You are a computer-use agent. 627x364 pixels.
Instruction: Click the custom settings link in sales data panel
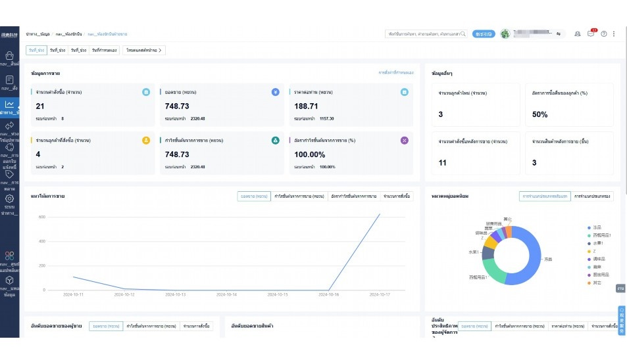395,72
